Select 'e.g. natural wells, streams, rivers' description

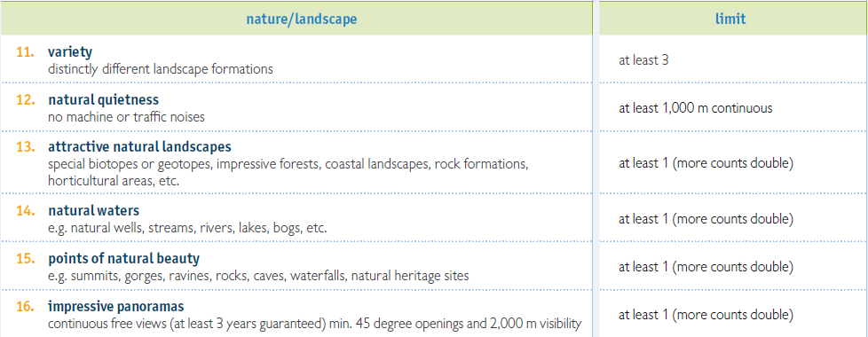click(187, 229)
